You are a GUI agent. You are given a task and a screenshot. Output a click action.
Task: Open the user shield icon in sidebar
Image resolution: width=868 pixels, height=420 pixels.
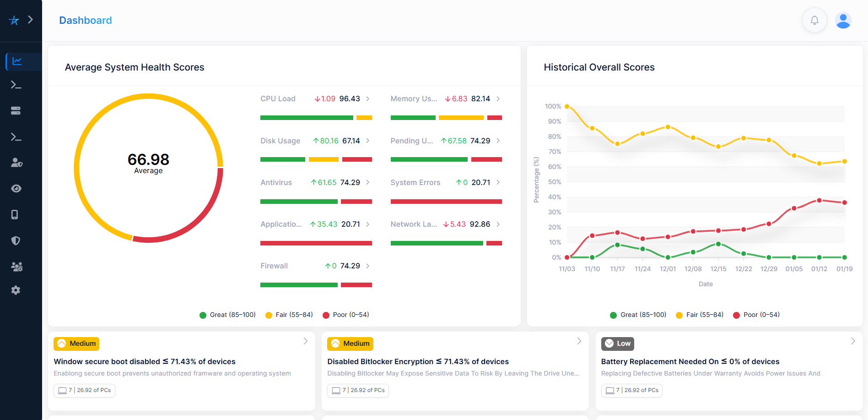(x=16, y=163)
